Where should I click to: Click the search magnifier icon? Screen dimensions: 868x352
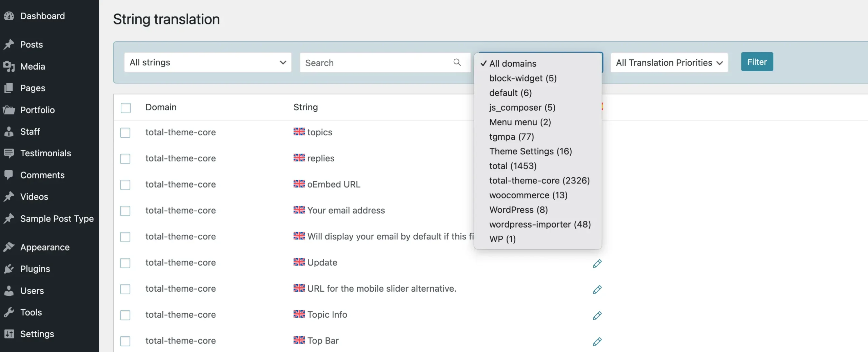point(457,62)
